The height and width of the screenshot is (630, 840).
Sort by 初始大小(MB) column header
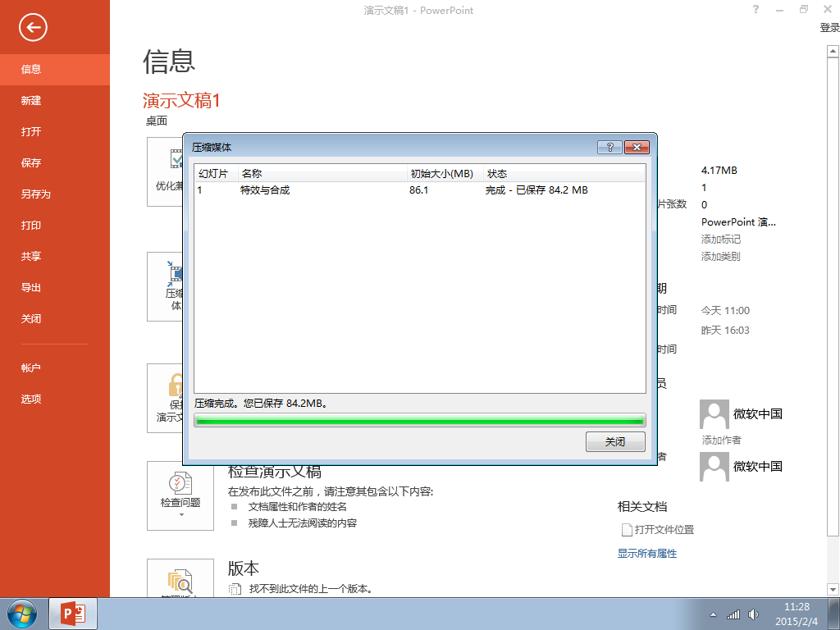point(445,174)
